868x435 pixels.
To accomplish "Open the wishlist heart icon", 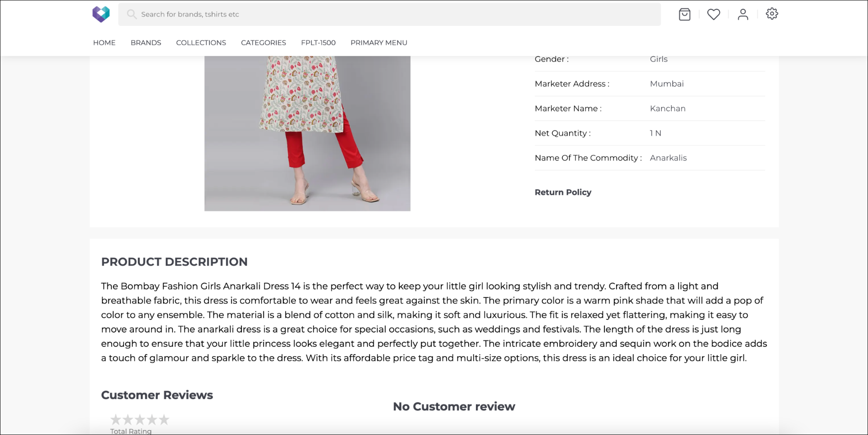I will point(714,14).
